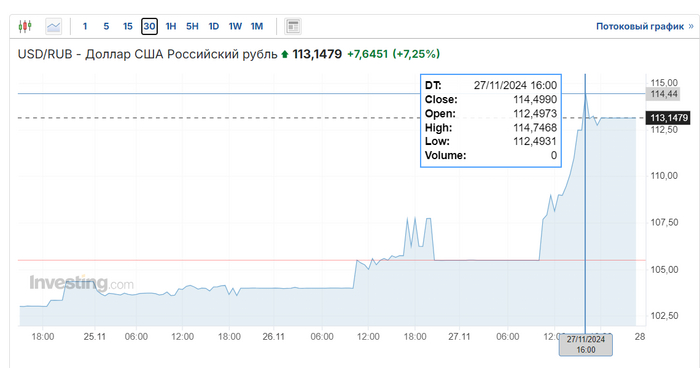
Task: Pick the 1M timeframe
Action: click(x=257, y=26)
